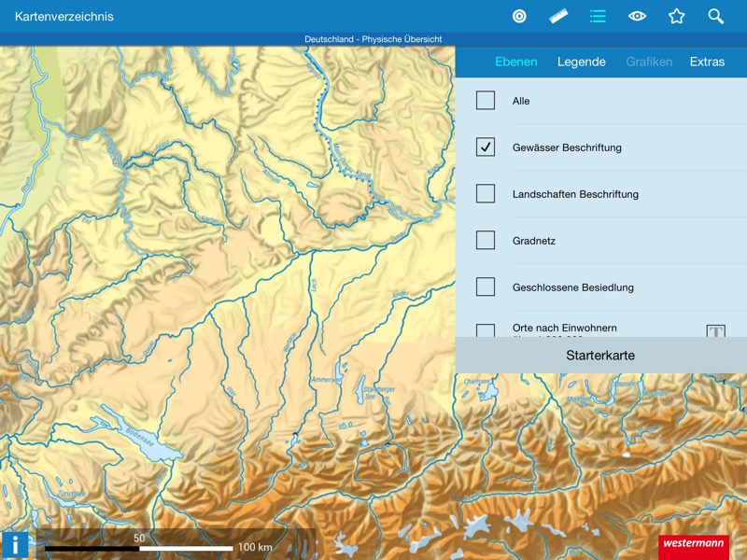Enable Landschaften Beschriftung checkbox
Viewport: 747px width, 560px height.
[x=486, y=194]
